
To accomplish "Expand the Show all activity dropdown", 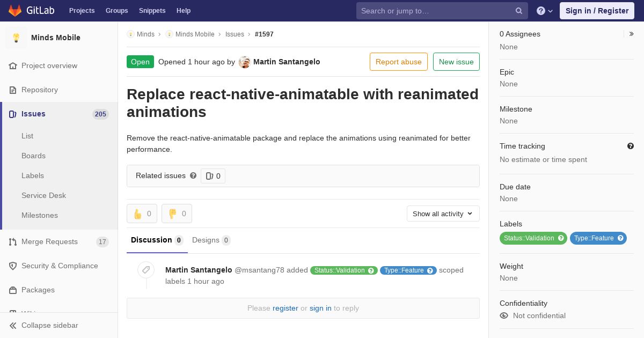I will point(443,214).
